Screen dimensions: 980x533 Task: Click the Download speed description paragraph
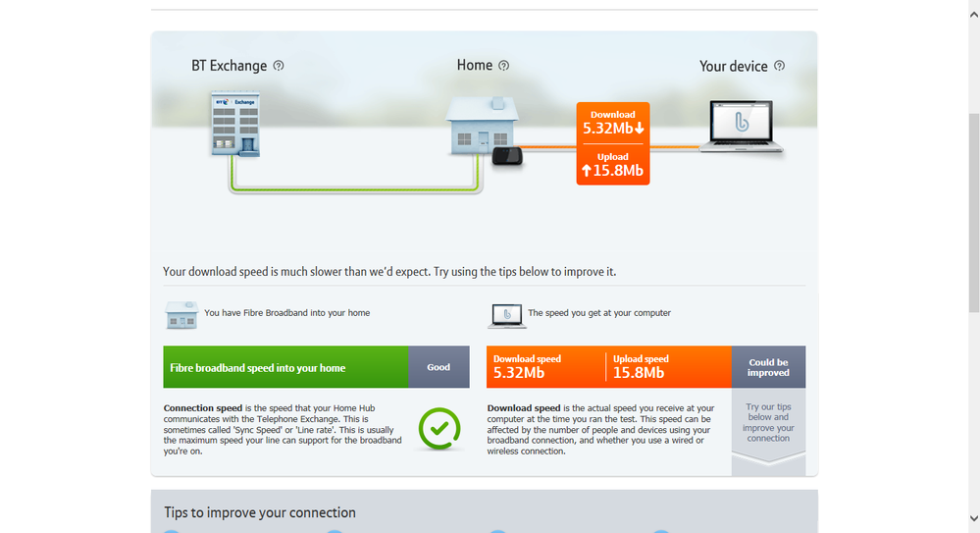(600, 429)
